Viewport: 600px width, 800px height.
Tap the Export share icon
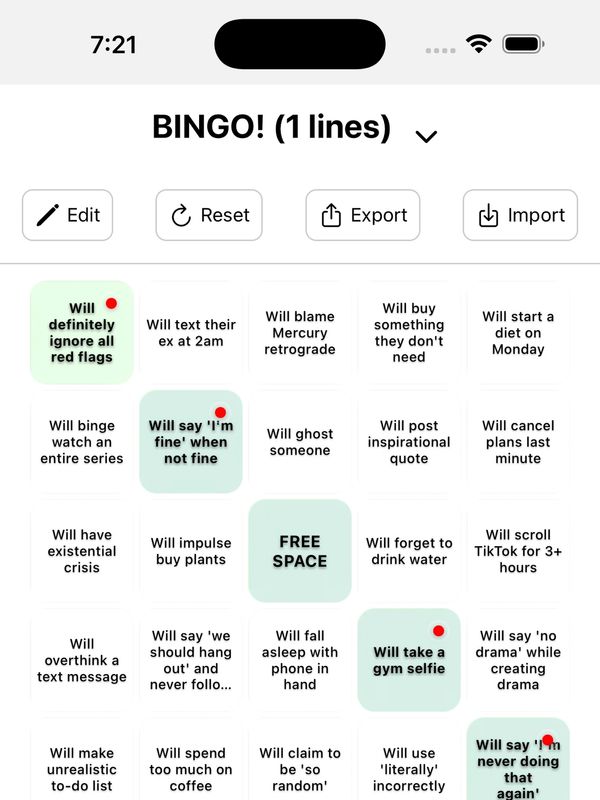(x=330, y=215)
